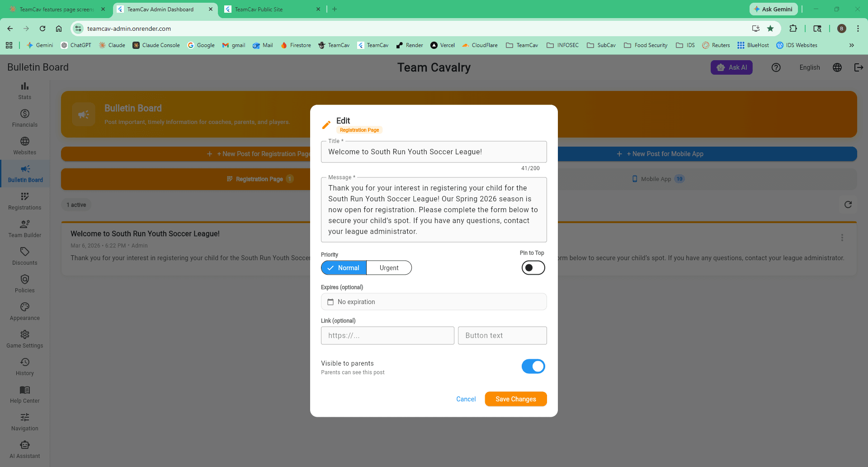Image resolution: width=868 pixels, height=467 pixels.
Task: Switch to TeamCav features page browser tab
Action: tap(57, 9)
